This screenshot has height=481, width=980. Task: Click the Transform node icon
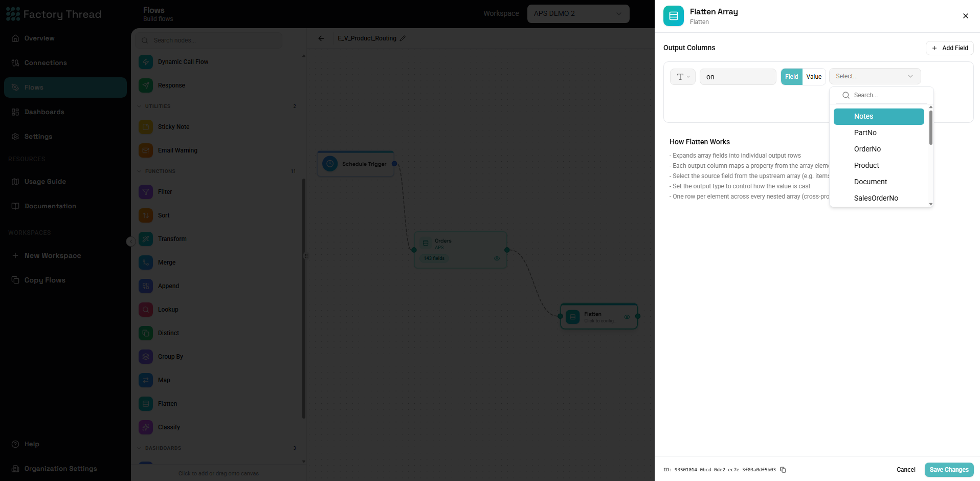(146, 239)
